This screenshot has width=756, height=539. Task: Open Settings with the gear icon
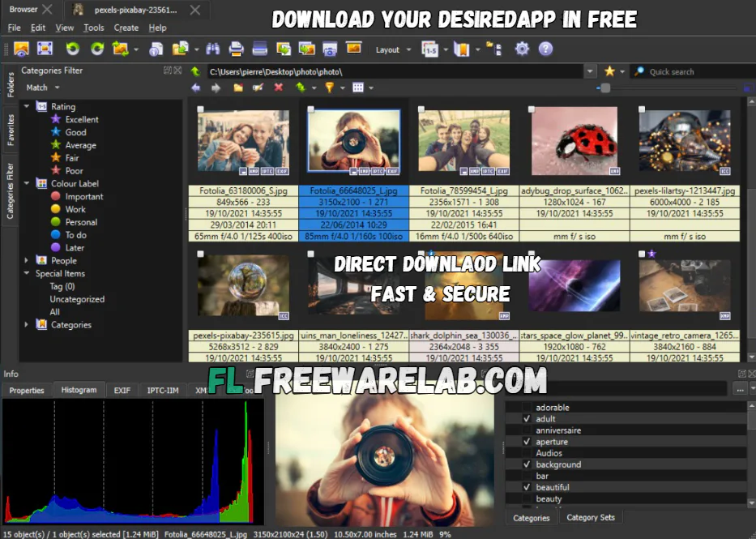pos(522,49)
